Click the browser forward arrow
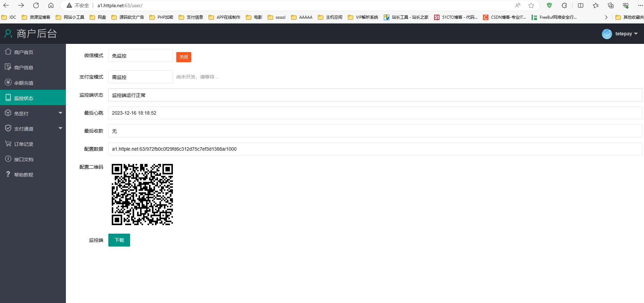644x303 pixels. 21,5
